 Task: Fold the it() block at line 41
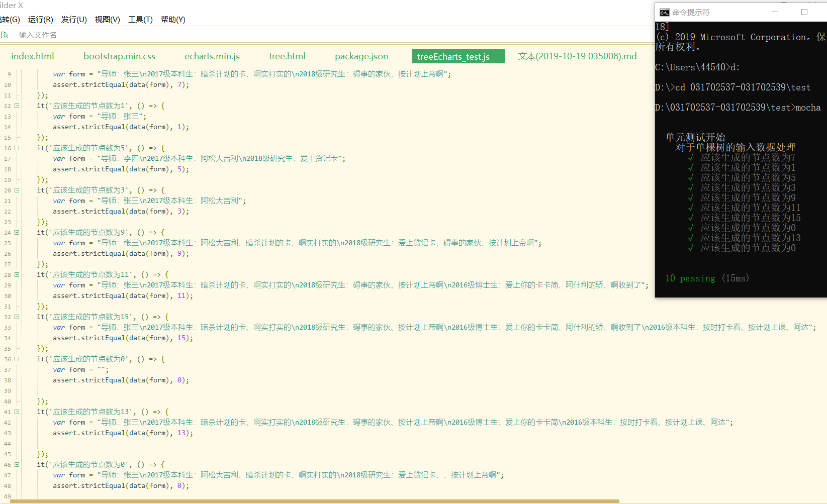click(17, 412)
